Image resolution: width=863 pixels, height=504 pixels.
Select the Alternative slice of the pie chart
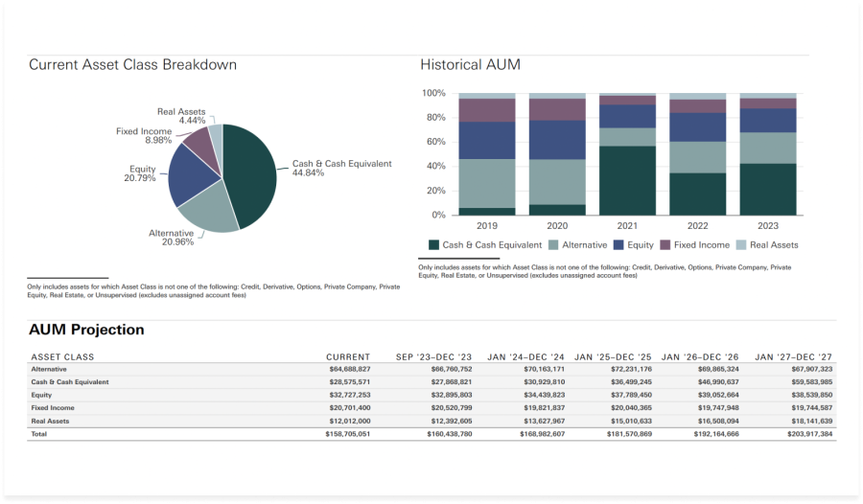click(x=201, y=211)
